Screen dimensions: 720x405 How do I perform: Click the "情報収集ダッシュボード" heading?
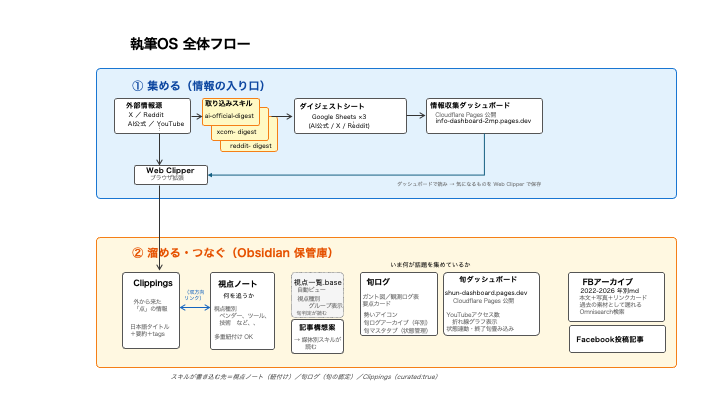coord(470,105)
